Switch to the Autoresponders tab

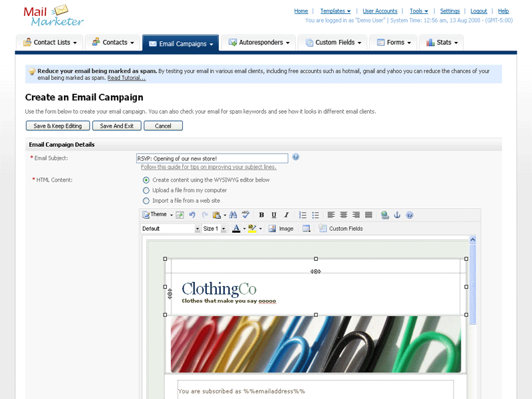point(259,43)
